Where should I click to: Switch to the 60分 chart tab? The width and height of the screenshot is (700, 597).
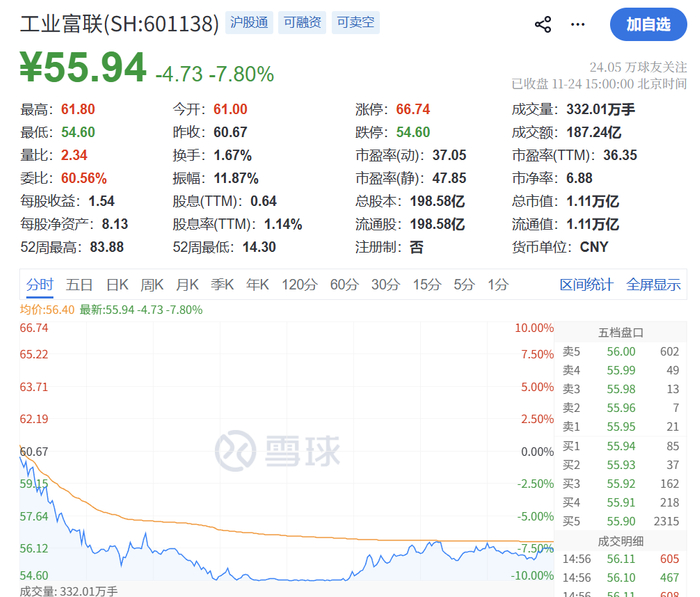point(344,284)
